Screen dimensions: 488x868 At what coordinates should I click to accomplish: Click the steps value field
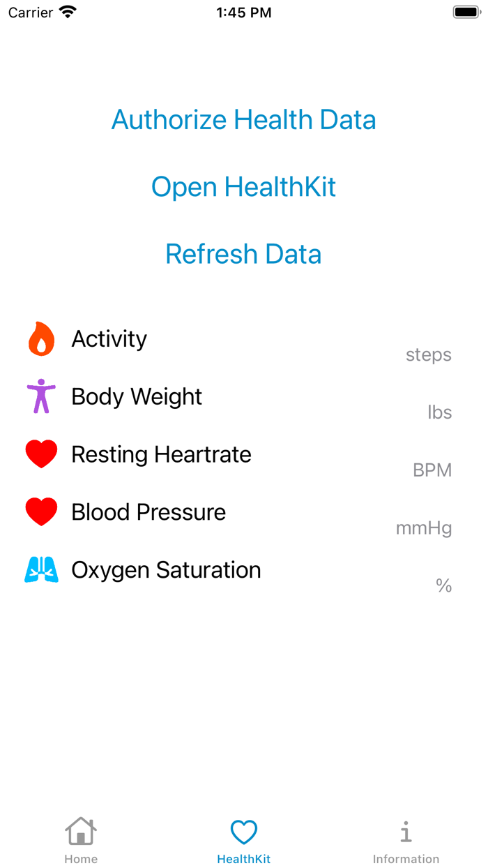(x=428, y=355)
